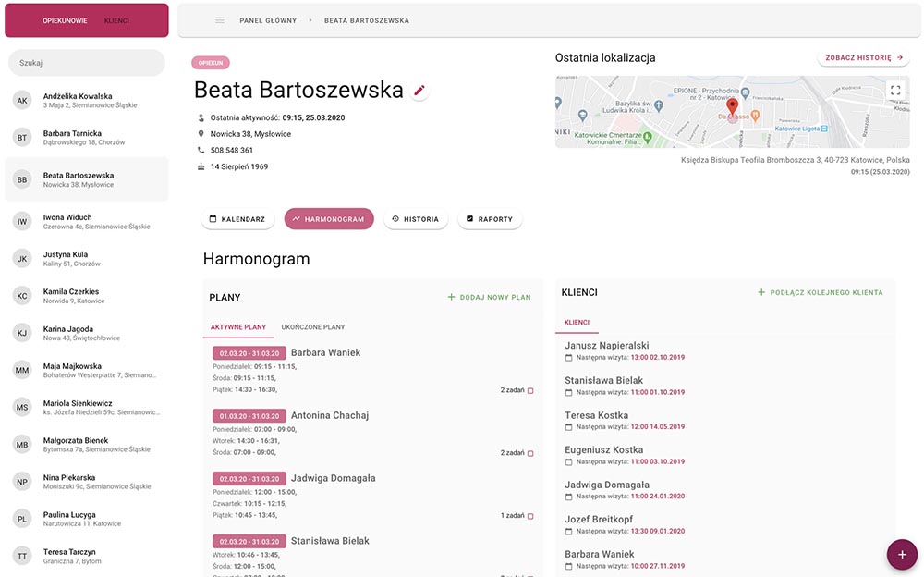
Task: Click the red location pin on map
Action: [733, 105]
